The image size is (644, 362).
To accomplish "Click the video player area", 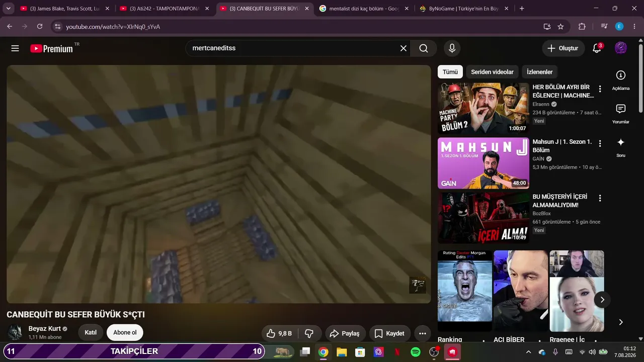I will click(219, 184).
